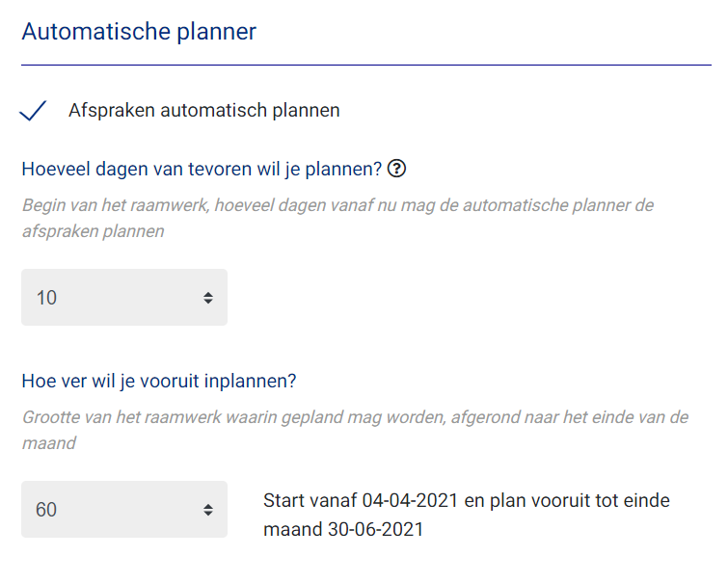Image resolution: width=728 pixels, height=583 pixels.
Task: Click "Hoe ver wil je vooruit inplannen?" label
Action: (x=159, y=381)
